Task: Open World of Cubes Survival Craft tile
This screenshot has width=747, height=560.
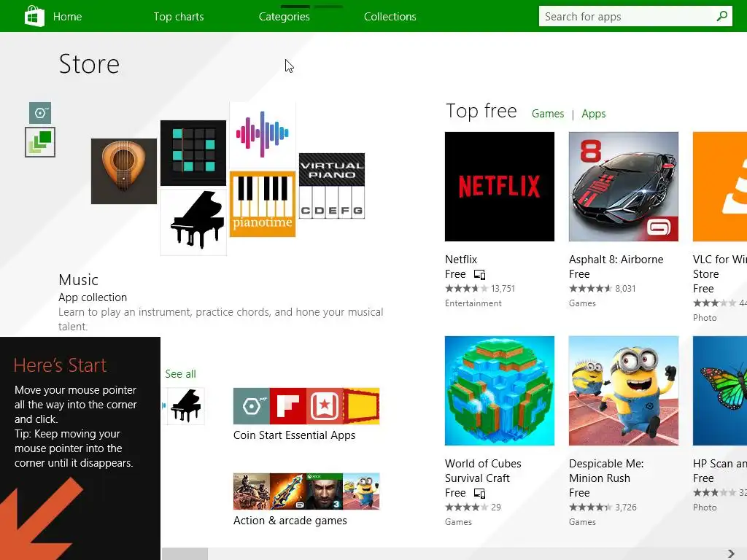Action: tap(499, 391)
